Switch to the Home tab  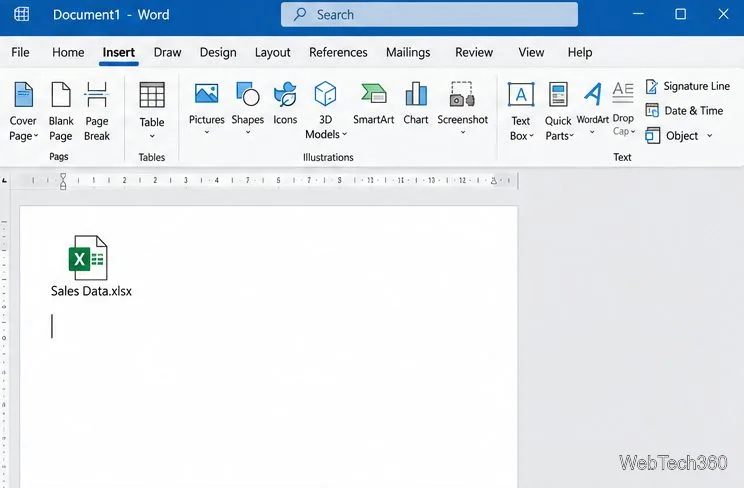point(68,52)
